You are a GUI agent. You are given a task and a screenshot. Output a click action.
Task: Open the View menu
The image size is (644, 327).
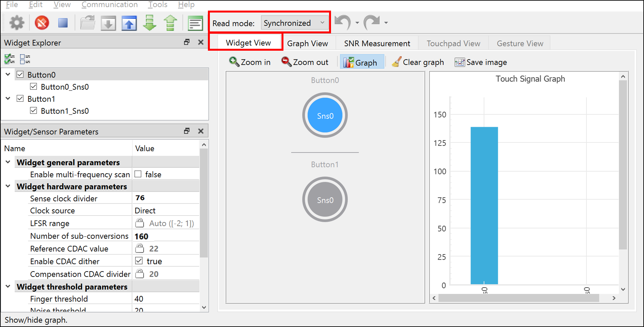[x=62, y=4]
